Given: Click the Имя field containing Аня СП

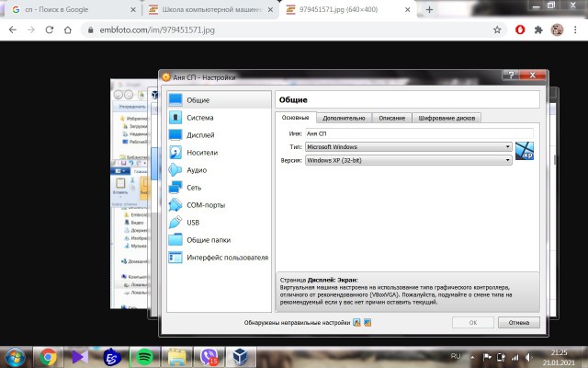Looking at the screenshot, I should [419, 133].
